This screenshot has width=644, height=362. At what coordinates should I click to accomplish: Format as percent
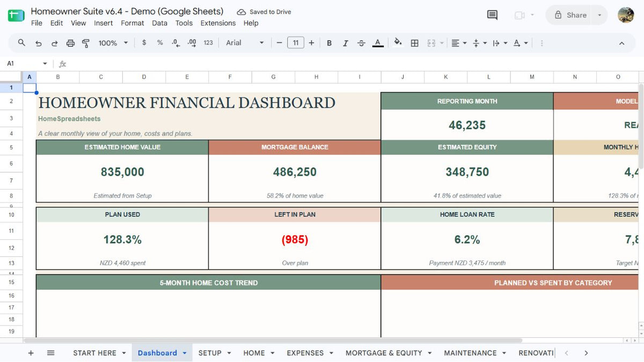tap(160, 43)
